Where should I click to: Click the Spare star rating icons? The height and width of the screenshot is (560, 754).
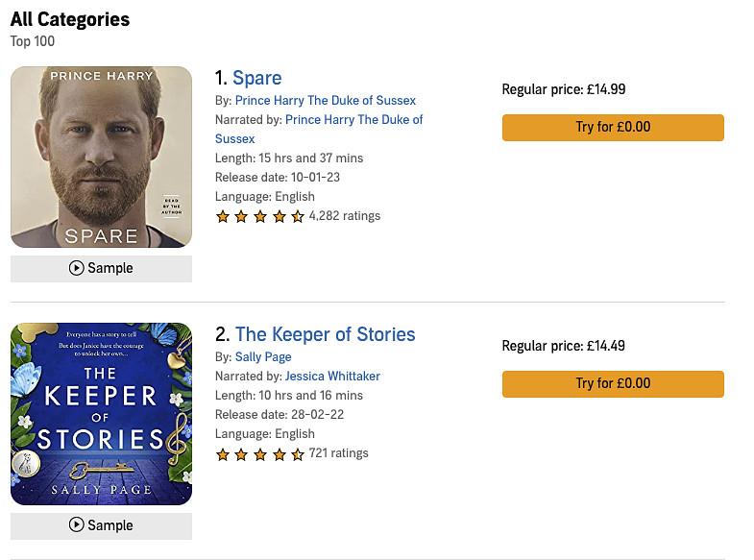pos(260,216)
